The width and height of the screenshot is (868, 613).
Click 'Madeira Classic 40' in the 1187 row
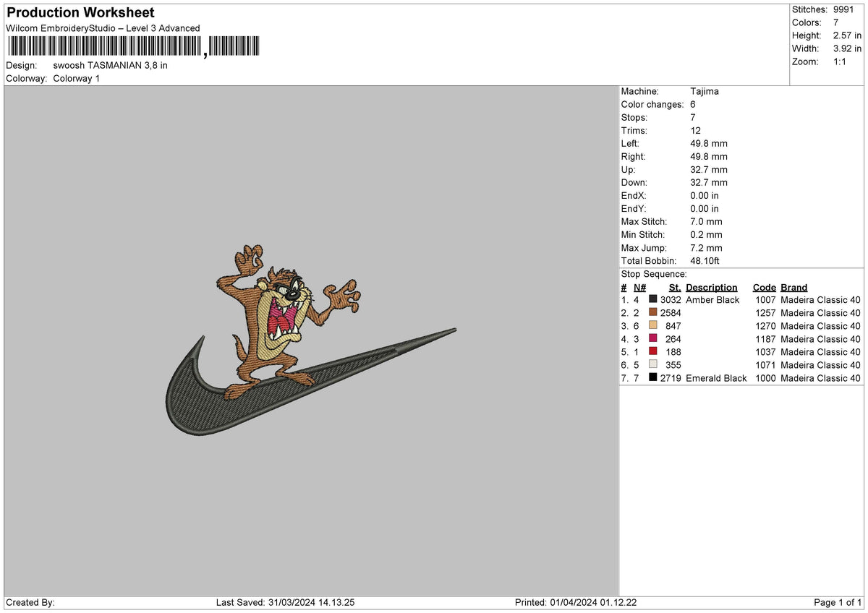(820, 339)
